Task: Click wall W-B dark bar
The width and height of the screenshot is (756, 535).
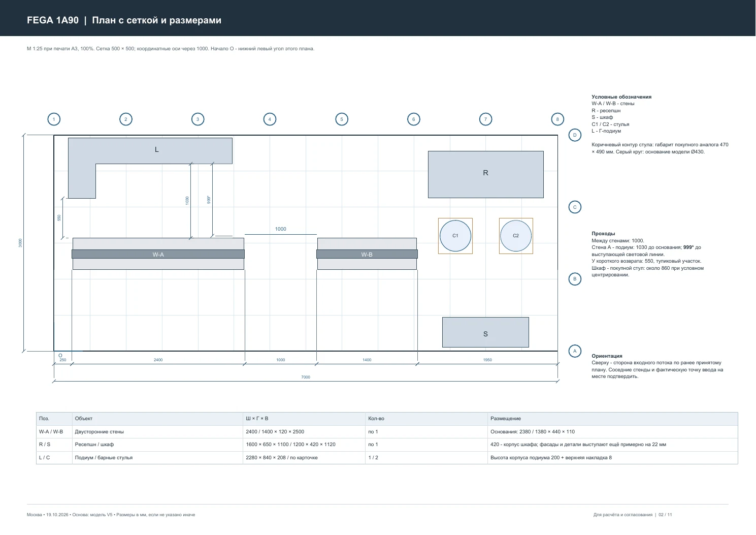Action: click(367, 254)
